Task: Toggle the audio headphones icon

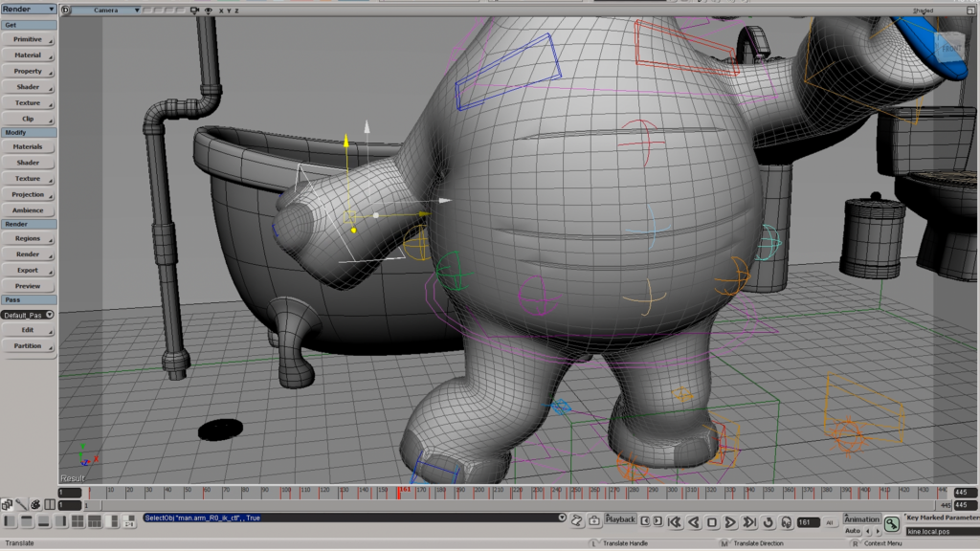Action: tap(786, 522)
